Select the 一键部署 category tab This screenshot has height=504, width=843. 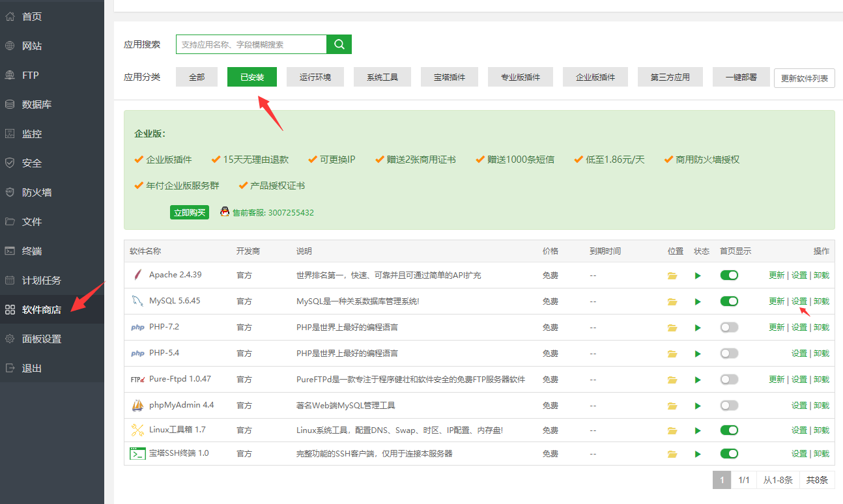(741, 77)
